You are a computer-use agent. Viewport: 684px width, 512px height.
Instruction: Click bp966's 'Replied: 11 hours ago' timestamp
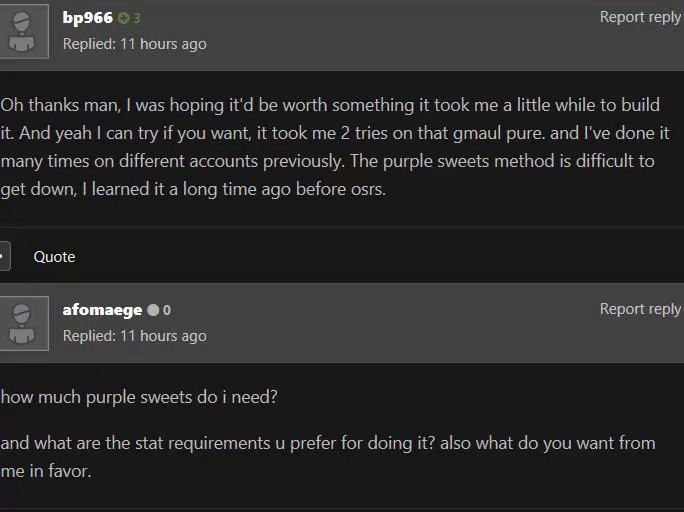[x=134, y=44]
